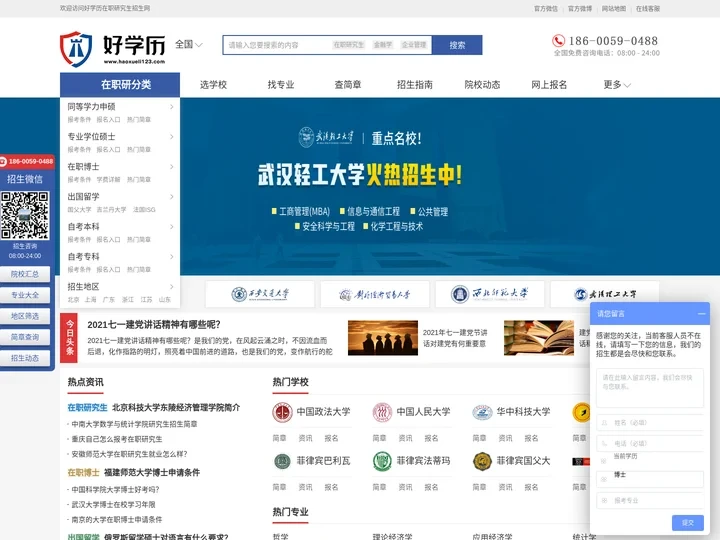Open the 官方微博 top link
Viewport: 720px width, 540px height.
point(580,8)
